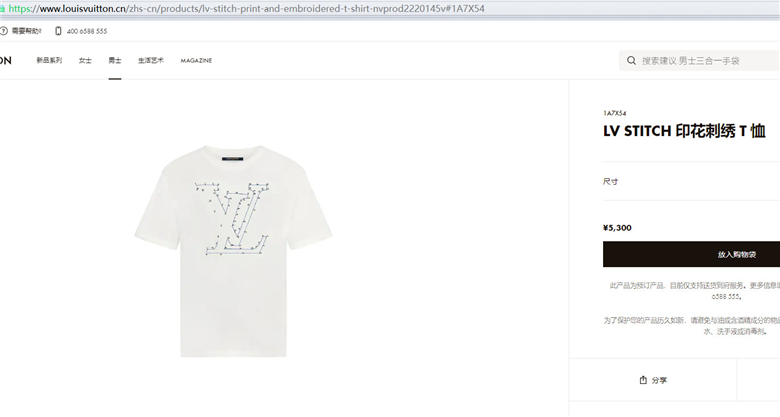Click the help question mark icon
Image resolution: width=780 pixels, height=417 pixels.
pyautogui.click(x=3, y=31)
